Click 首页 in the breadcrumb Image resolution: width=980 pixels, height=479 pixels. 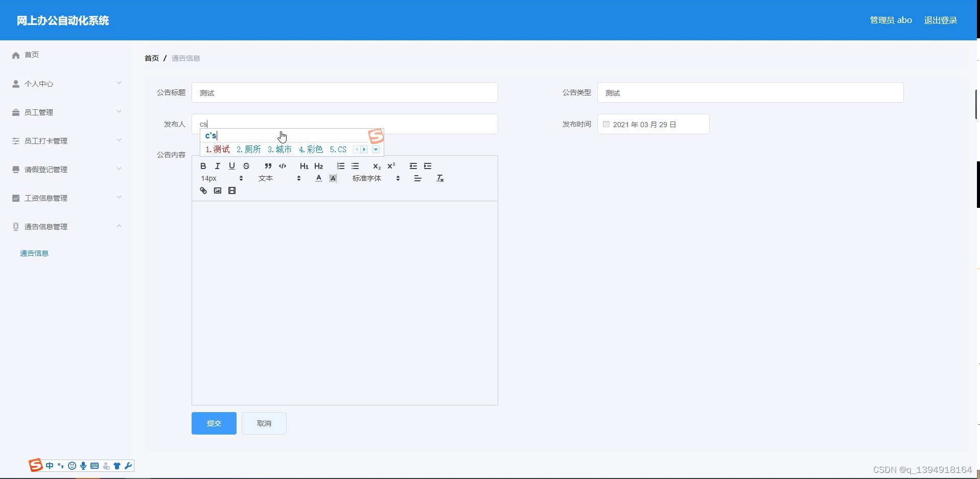[x=152, y=58]
